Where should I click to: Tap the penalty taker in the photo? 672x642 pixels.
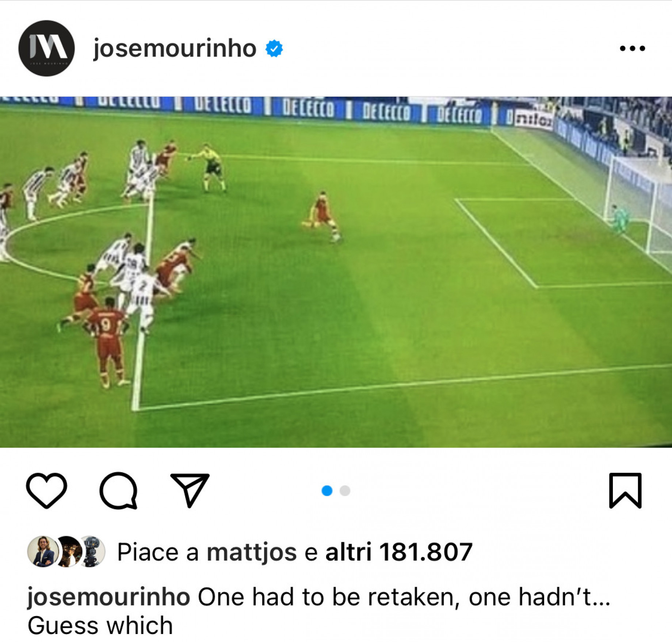(x=322, y=216)
